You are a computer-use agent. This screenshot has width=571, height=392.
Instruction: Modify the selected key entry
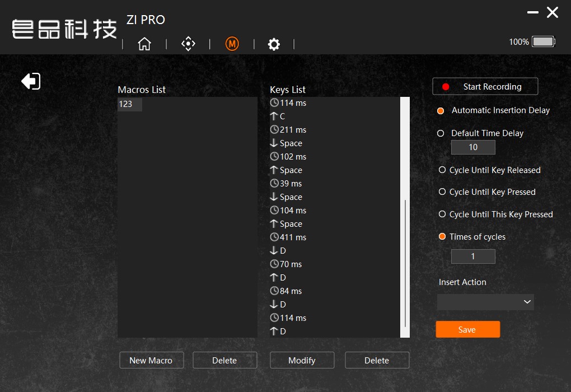tap(302, 360)
